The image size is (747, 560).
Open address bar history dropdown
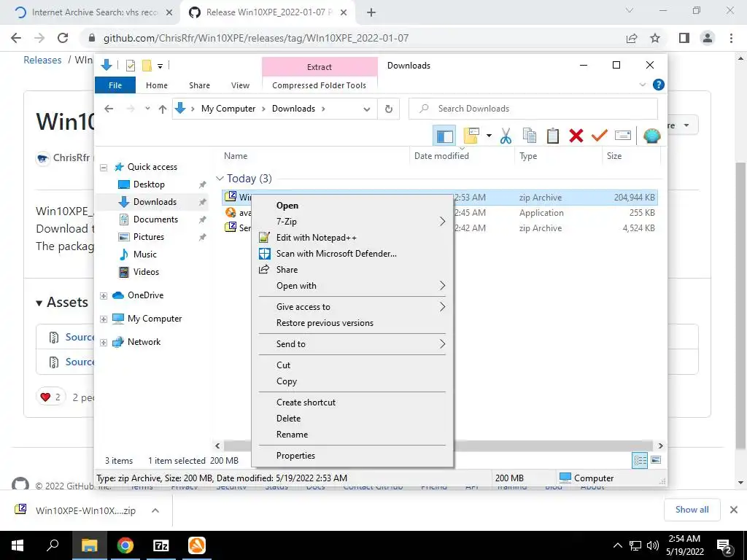367,109
